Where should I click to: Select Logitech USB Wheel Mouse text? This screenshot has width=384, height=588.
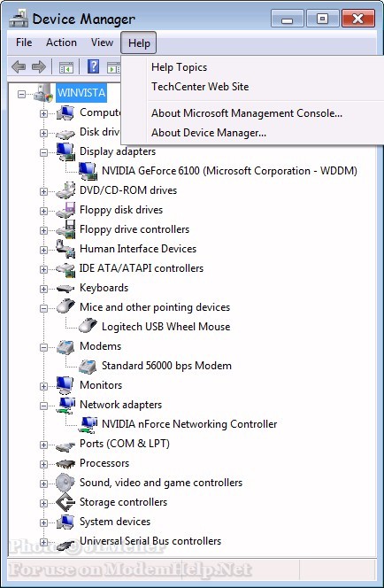tap(166, 327)
